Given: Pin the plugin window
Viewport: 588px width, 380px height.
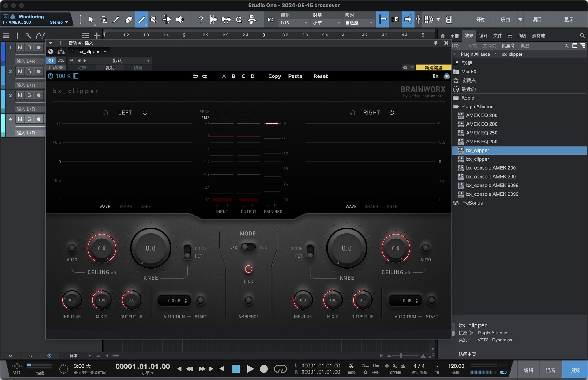Looking at the screenshot, I should tap(435, 43).
